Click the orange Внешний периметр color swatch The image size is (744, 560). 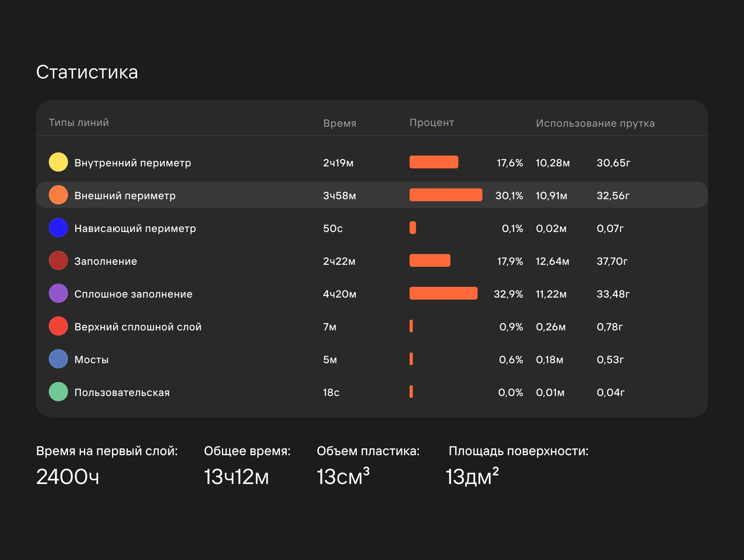(x=58, y=195)
